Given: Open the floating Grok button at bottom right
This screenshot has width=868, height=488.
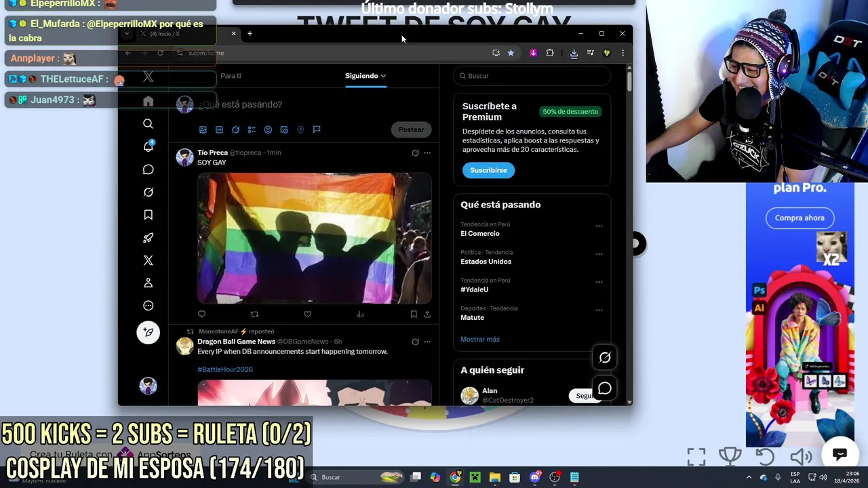Looking at the screenshot, I should (605, 357).
